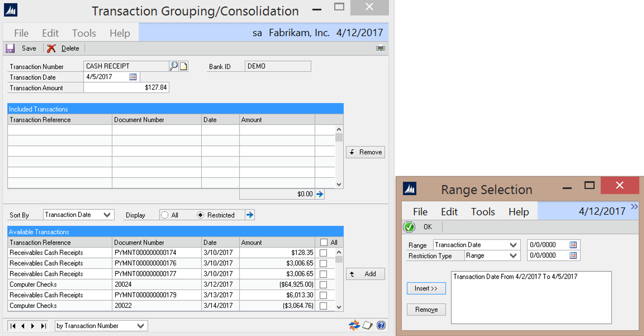Viewport: 644px width, 336px height.
Task: Click the printer icon in main toolbar
Action: coord(380,48)
